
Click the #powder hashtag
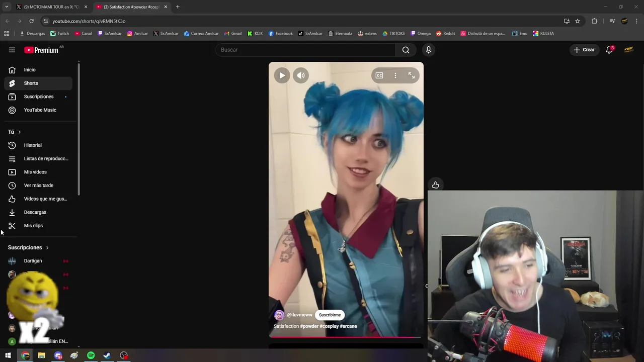pos(309,326)
